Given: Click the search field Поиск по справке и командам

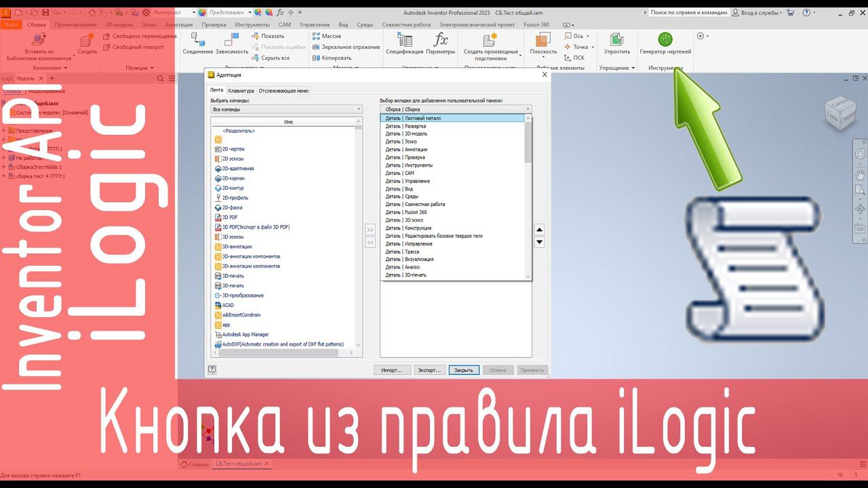Looking at the screenshot, I should click(689, 12).
